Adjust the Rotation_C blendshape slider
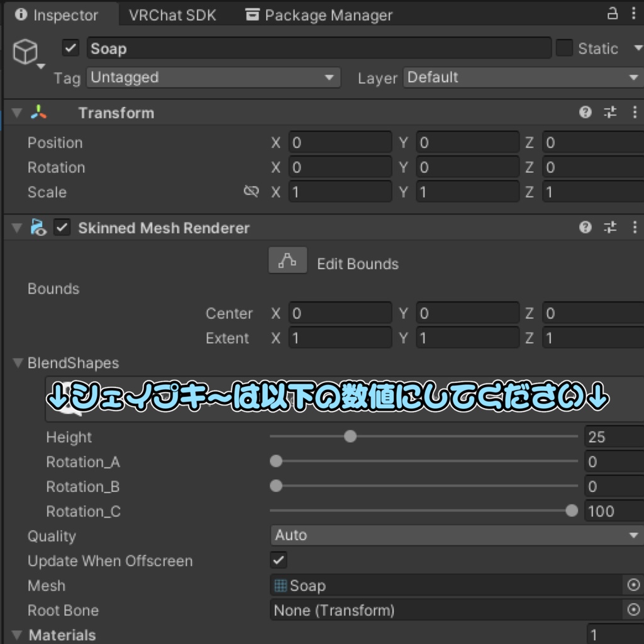Screen dimensions: 644x644 [571, 511]
